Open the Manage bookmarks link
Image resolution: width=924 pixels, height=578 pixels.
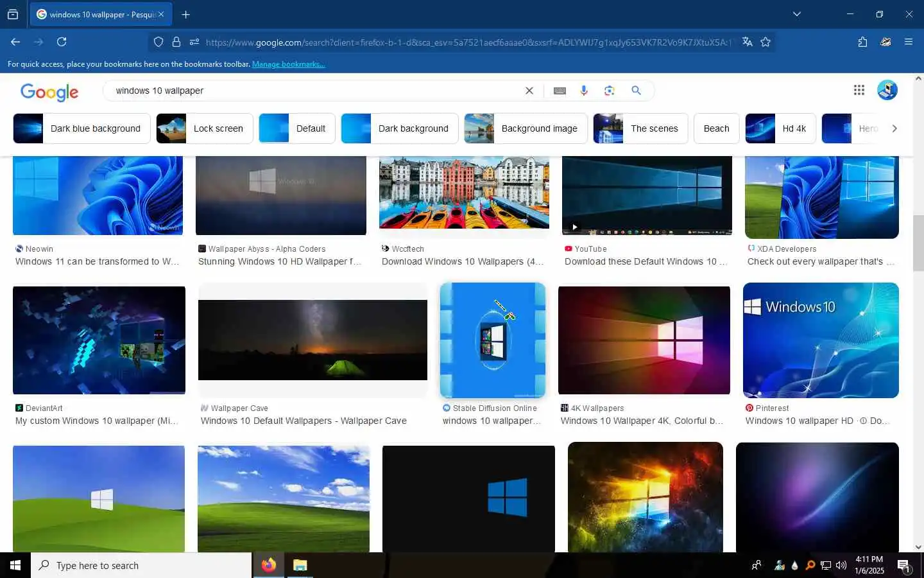pos(288,64)
